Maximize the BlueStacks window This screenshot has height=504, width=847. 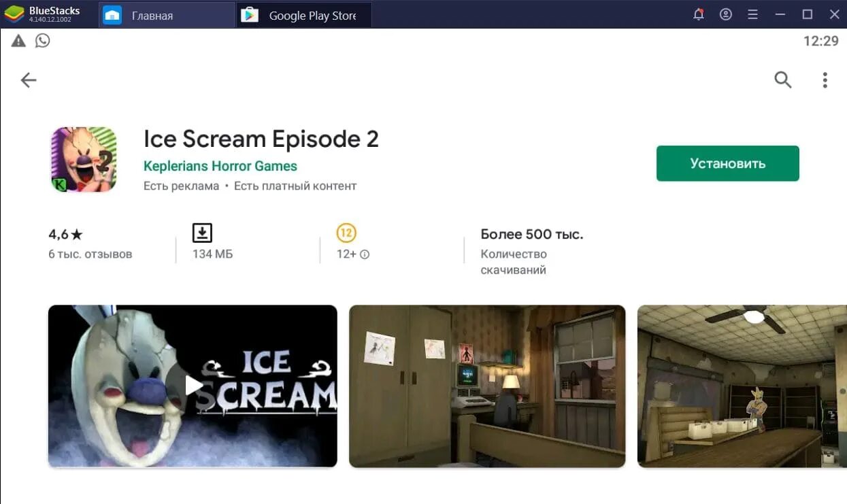pyautogui.click(x=808, y=14)
